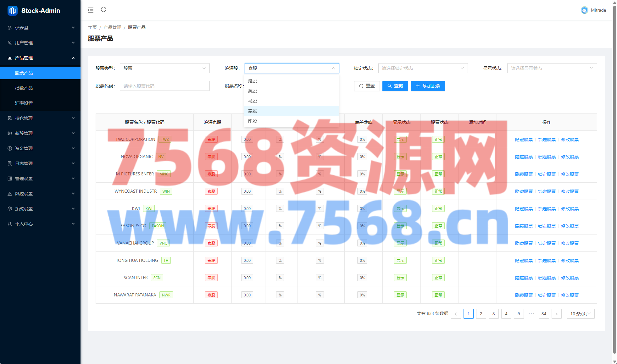Click the 查询 search button
The height and width of the screenshot is (364, 617).
(395, 86)
